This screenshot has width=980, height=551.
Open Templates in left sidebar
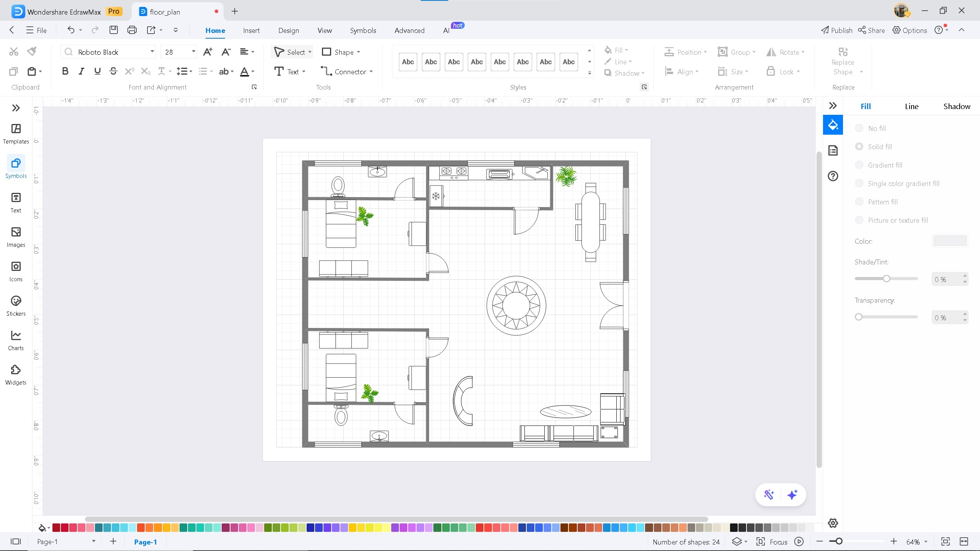pos(16,134)
